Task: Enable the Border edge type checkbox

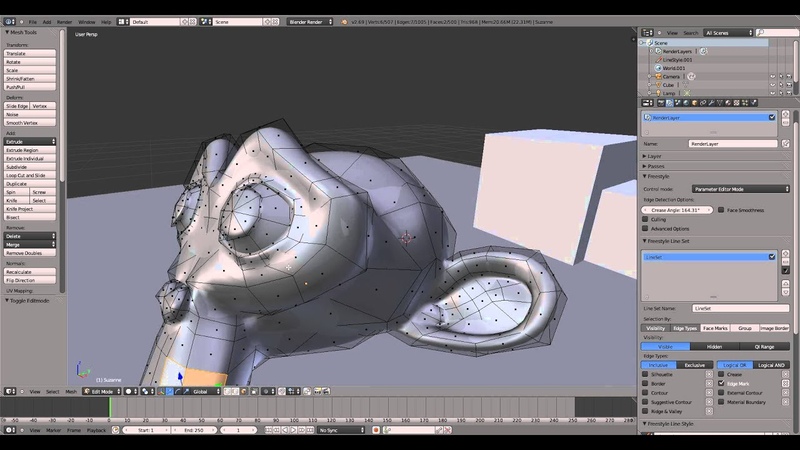Action: 645,383
